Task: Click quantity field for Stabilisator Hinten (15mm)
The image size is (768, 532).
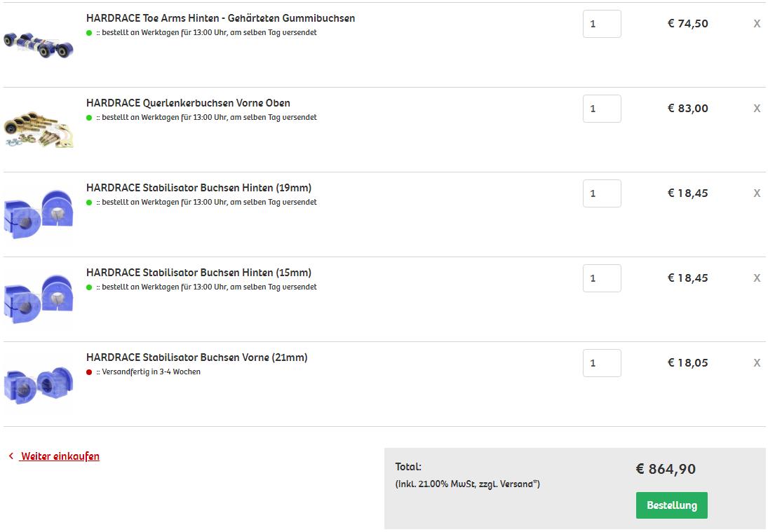Action: (x=602, y=278)
